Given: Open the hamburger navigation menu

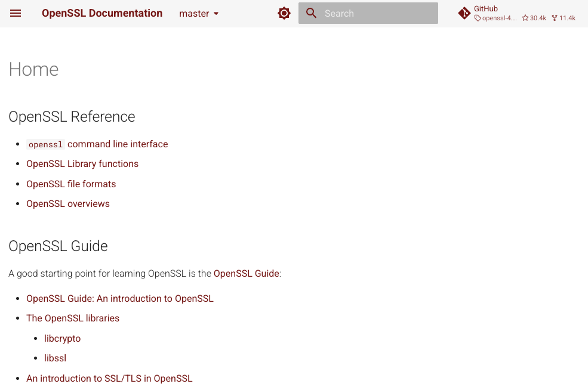Looking at the screenshot, I should tap(16, 14).
